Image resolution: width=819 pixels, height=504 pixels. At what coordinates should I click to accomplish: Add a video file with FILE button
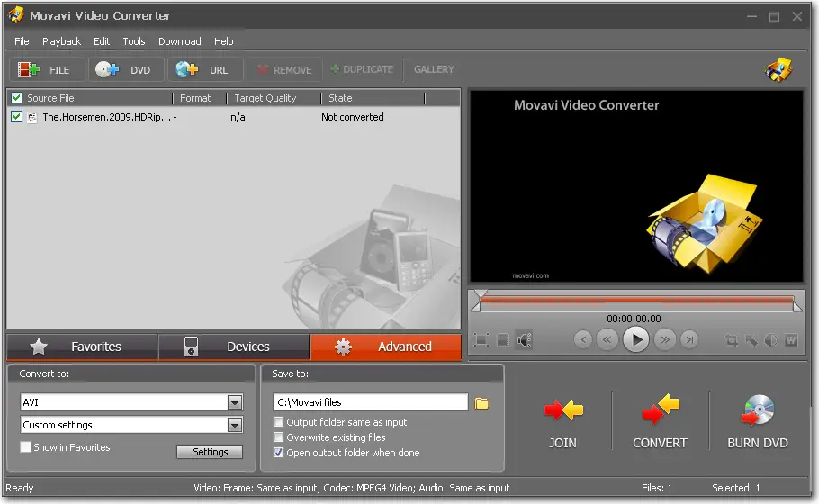pos(47,69)
